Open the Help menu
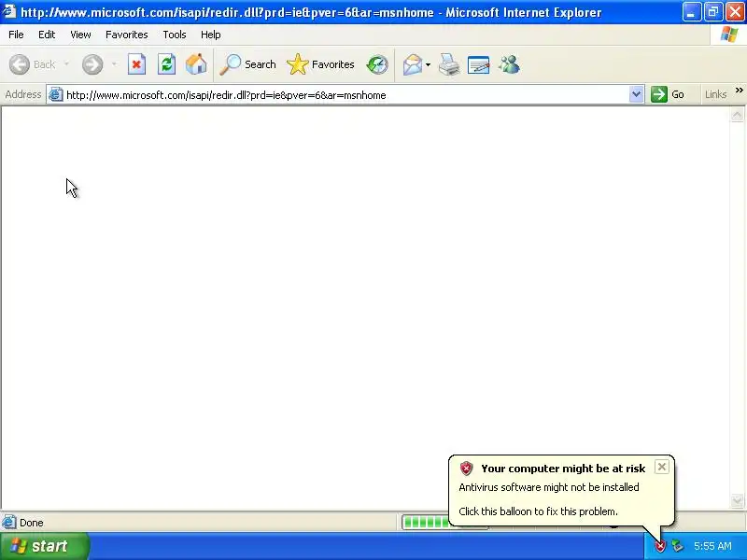This screenshot has width=747, height=560. click(x=211, y=35)
